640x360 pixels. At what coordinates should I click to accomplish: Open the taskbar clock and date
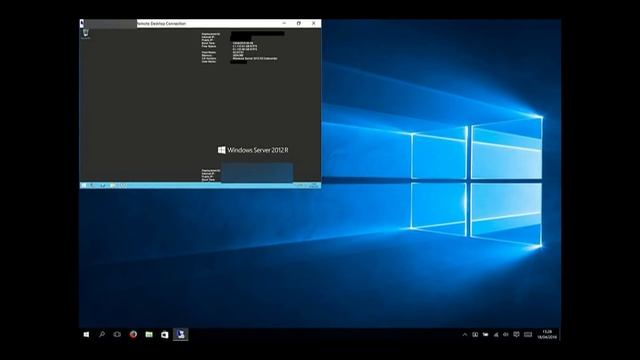pos(547,335)
